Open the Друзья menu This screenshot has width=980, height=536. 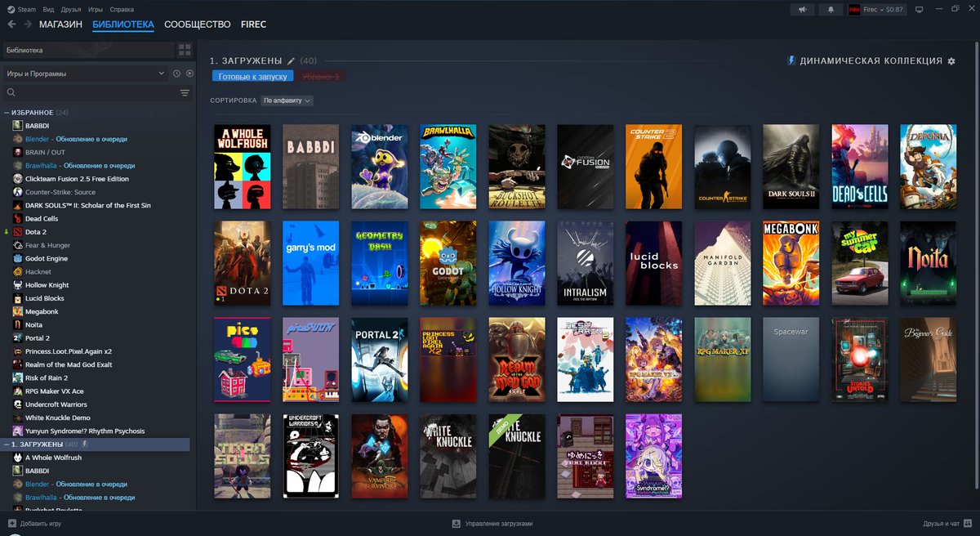pyautogui.click(x=71, y=8)
